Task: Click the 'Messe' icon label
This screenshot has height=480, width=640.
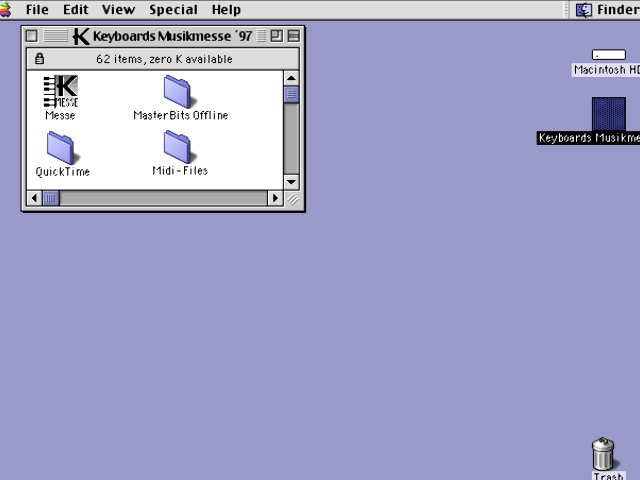Action: [x=60, y=116]
